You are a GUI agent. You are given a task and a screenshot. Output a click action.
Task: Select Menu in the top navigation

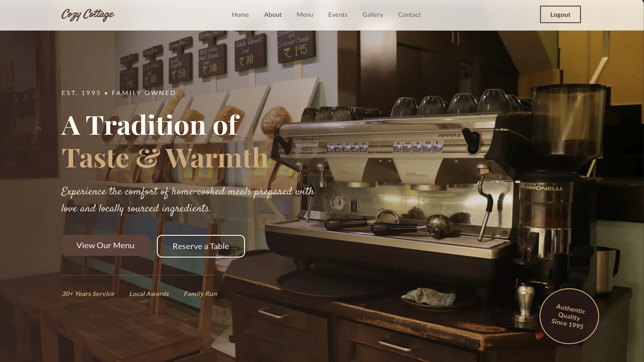[x=305, y=15]
